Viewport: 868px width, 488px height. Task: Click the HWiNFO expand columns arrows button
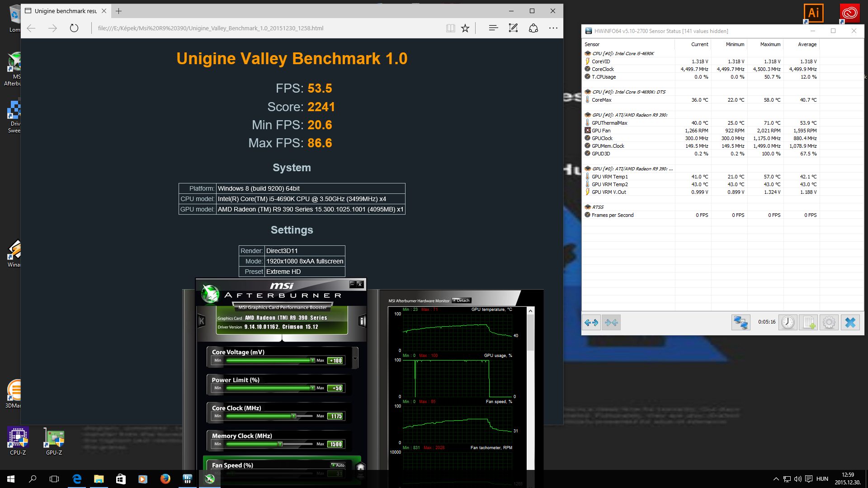tap(591, 323)
